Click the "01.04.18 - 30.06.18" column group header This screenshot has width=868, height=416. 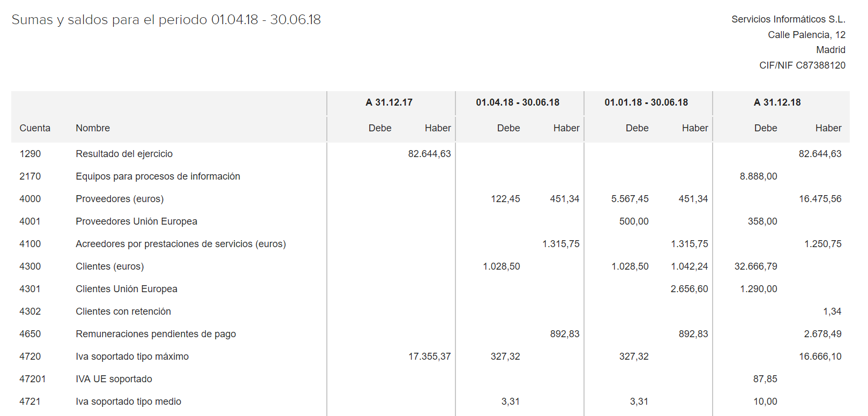click(x=518, y=102)
